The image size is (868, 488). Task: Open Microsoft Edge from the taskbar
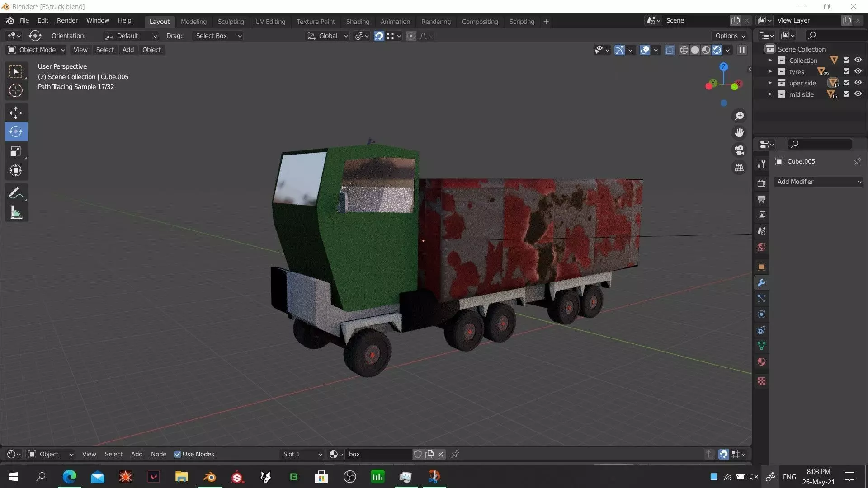69,477
